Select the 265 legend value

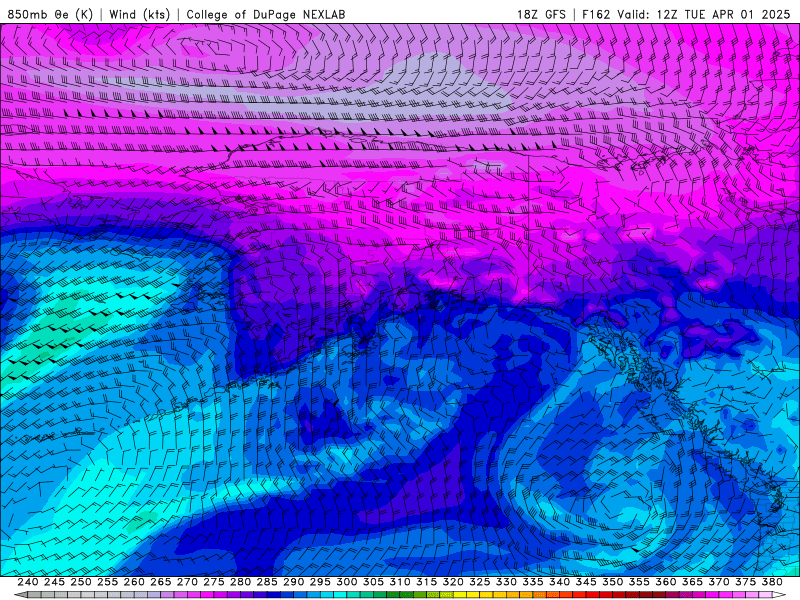point(160,582)
